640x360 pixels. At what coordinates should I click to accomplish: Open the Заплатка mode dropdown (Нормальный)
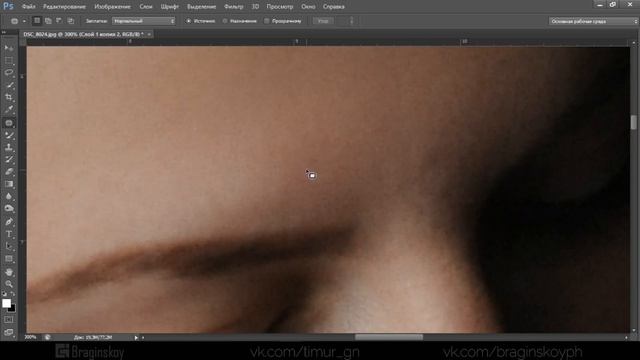pyautogui.click(x=144, y=21)
